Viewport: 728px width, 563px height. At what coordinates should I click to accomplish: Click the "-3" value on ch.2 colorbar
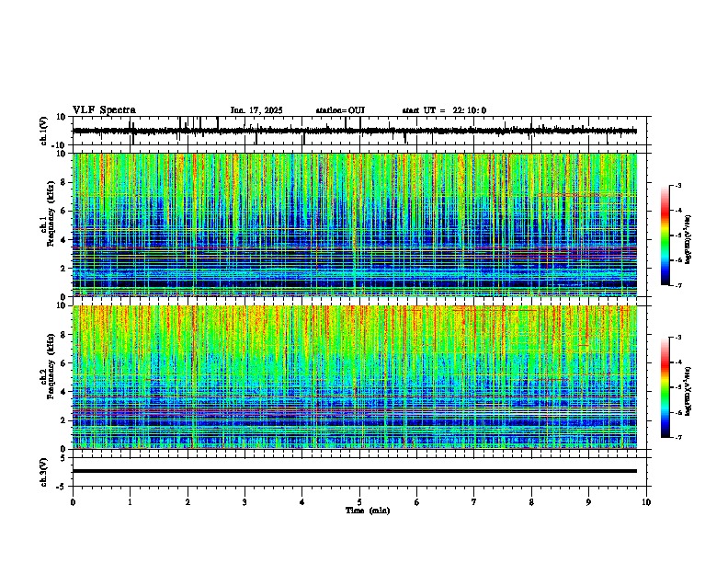click(x=677, y=338)
